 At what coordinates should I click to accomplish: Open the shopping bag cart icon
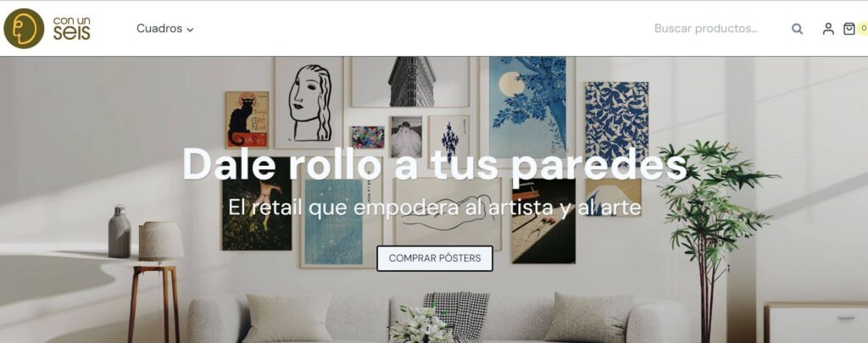point(849,29)
